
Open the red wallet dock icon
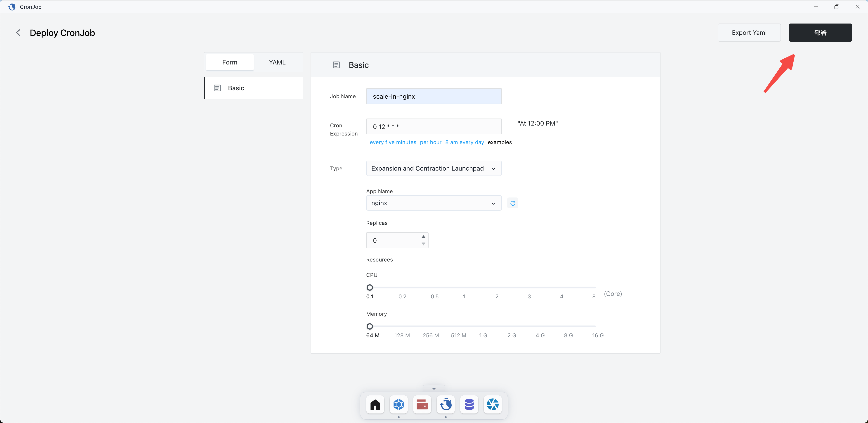422,404
